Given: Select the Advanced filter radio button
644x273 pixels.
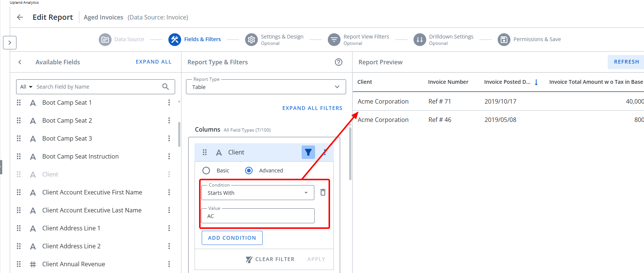Looking at the screenshot, I should 249,171.
